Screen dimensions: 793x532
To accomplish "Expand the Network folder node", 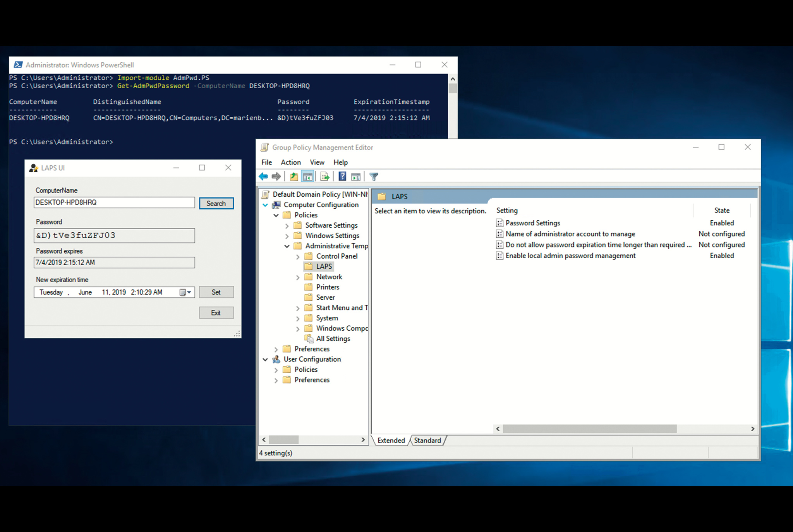I will click(x=298, y=277).
